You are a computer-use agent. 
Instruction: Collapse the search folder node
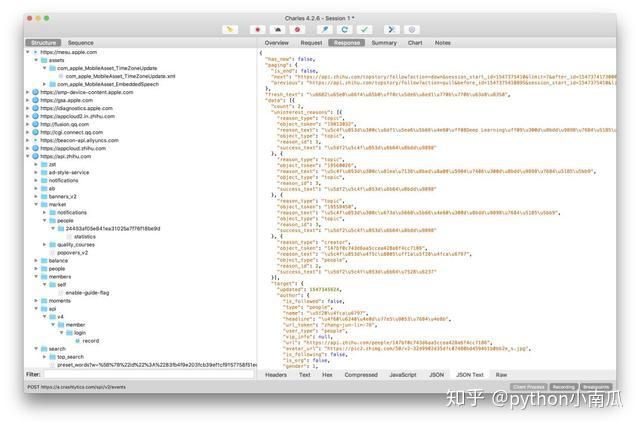tap(36, 349)
